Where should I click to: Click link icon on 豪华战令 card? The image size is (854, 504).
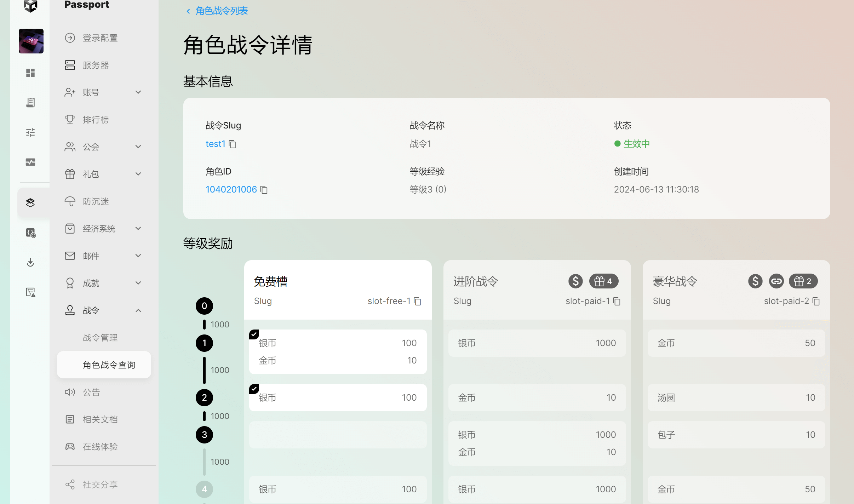click(776, 281)
